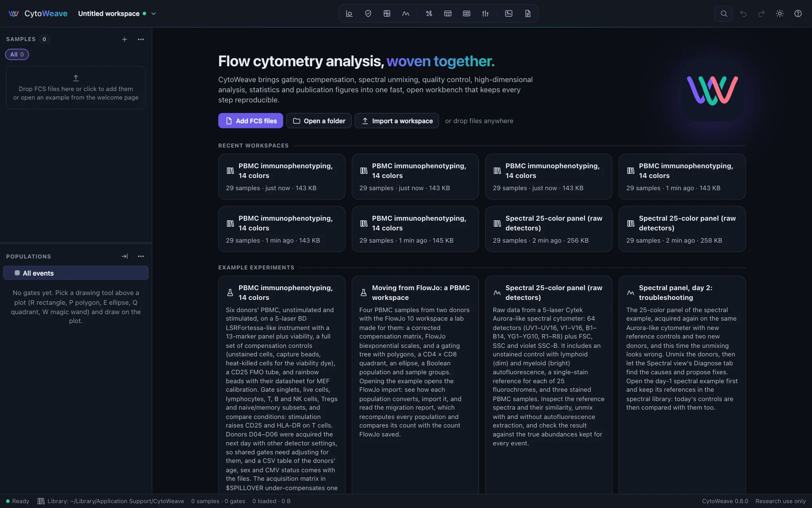812x508 pixels.
Task: Open the network graph analysis icon
Action: [429, 13]
